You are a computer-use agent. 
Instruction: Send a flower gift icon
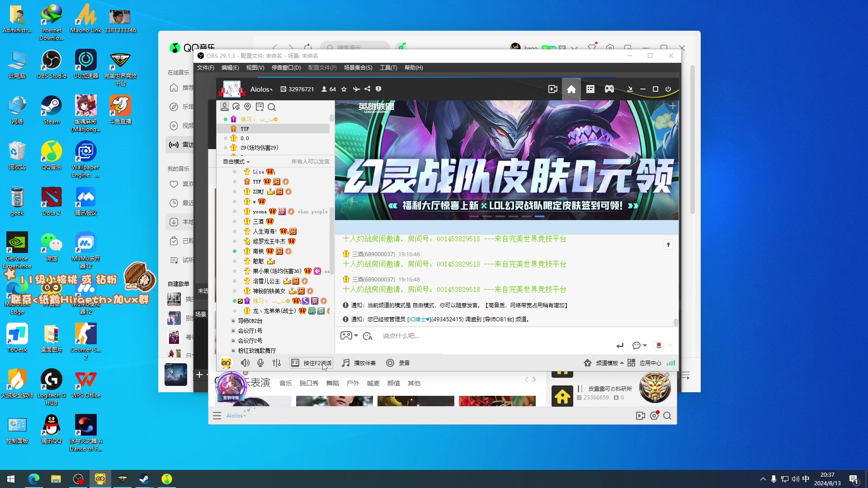point(659,345)
